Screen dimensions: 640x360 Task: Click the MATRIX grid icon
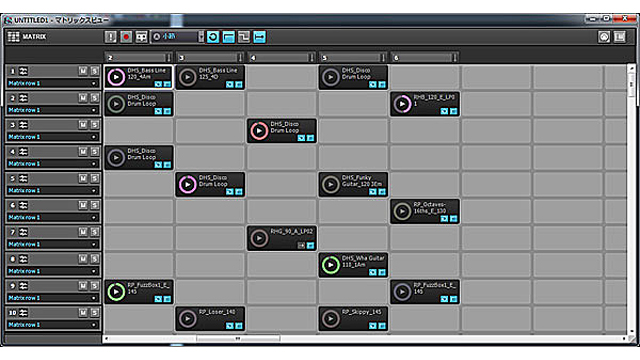[13, 37]
